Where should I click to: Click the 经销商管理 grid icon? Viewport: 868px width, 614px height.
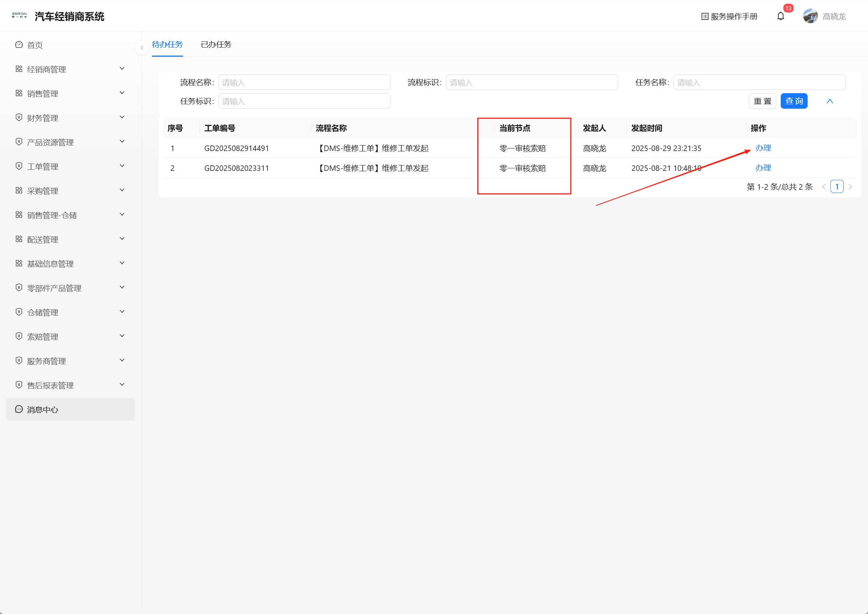[19, 69]
